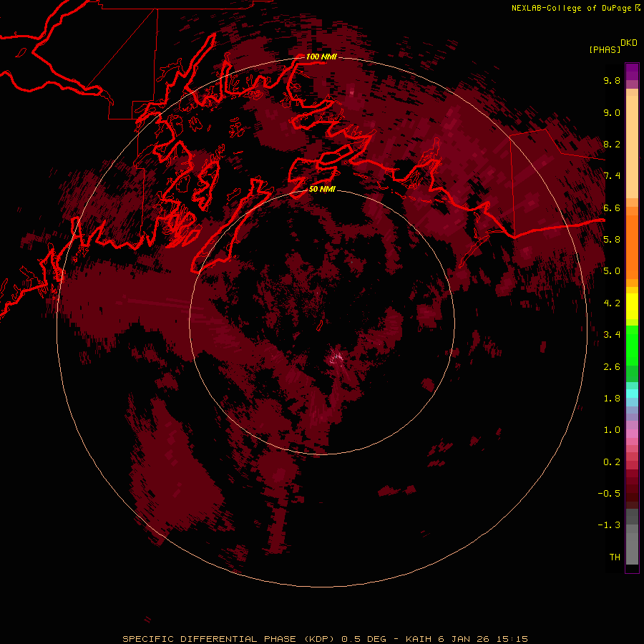Click the TH label on the color scale

coord(615,557)
